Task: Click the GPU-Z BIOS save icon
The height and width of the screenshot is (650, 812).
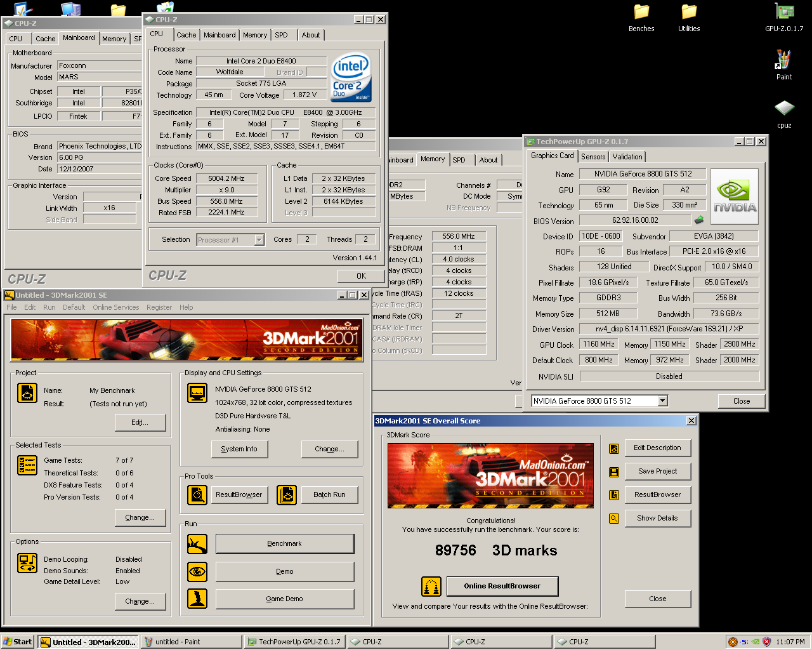Action: click(699, 220)
